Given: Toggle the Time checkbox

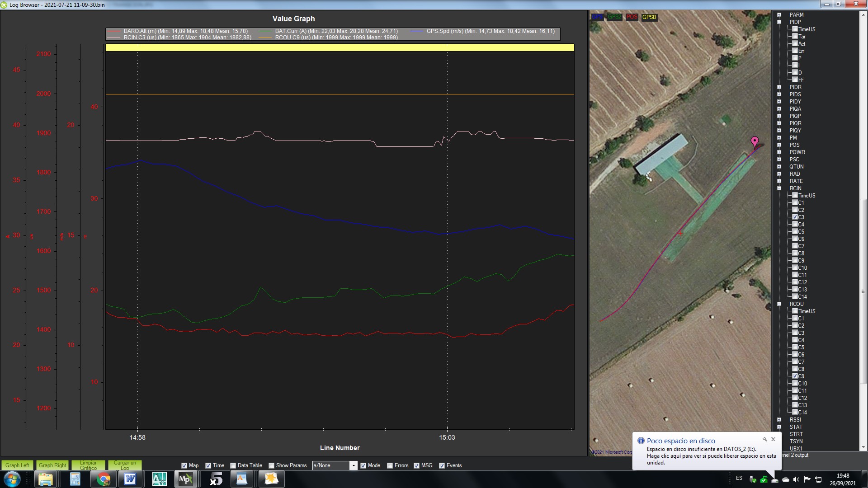Looking at the screenshot, I should (x=208, y=465).
